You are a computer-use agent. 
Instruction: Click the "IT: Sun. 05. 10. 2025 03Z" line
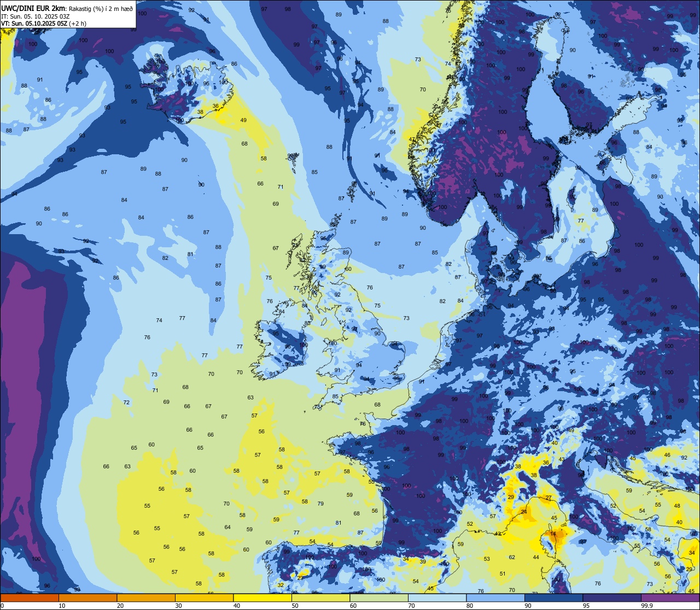pyautogui.click(x=34, y=16)
